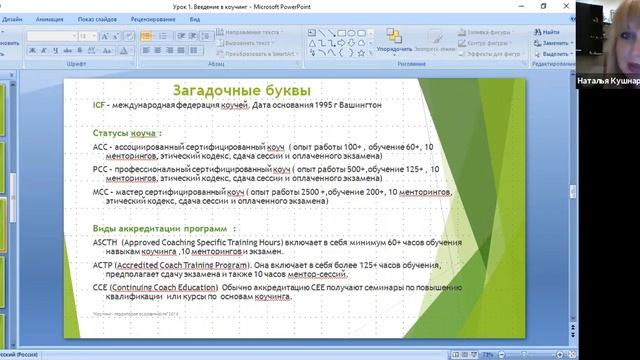Image resolution: width=640 pixels, height=360 pixels.
Task: Open Контур фигуры outline options
Action: 484,43
